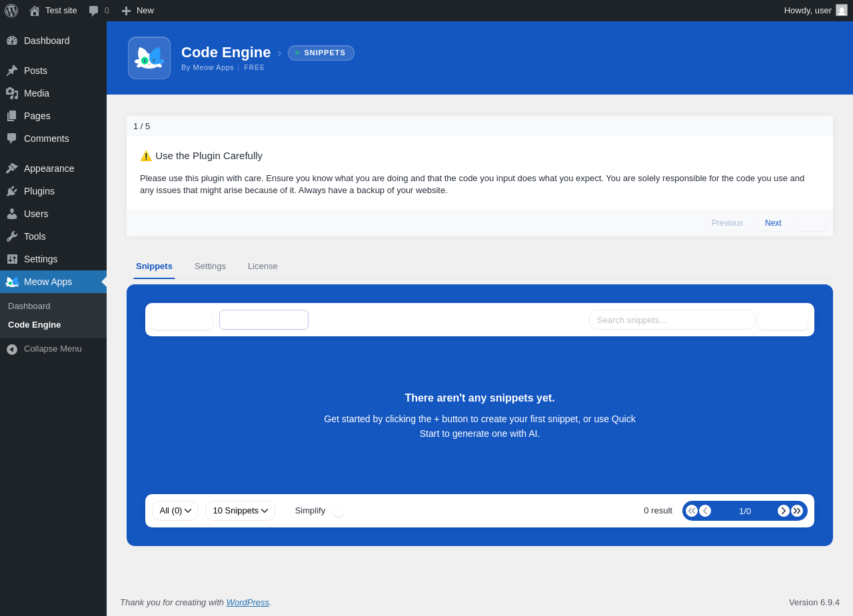Screen dimensions: 853x616
Task: Select Meow Apps in the sidebar
Action: pos(53,282)
